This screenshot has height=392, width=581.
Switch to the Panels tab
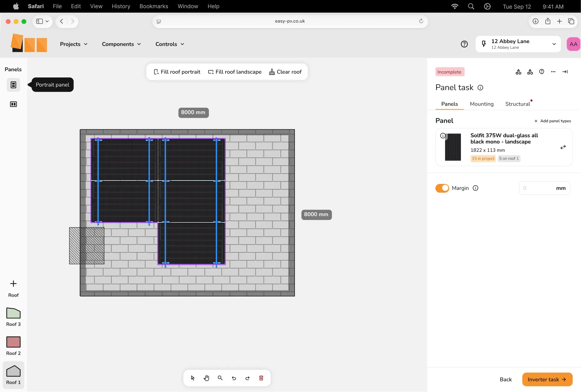449,104
